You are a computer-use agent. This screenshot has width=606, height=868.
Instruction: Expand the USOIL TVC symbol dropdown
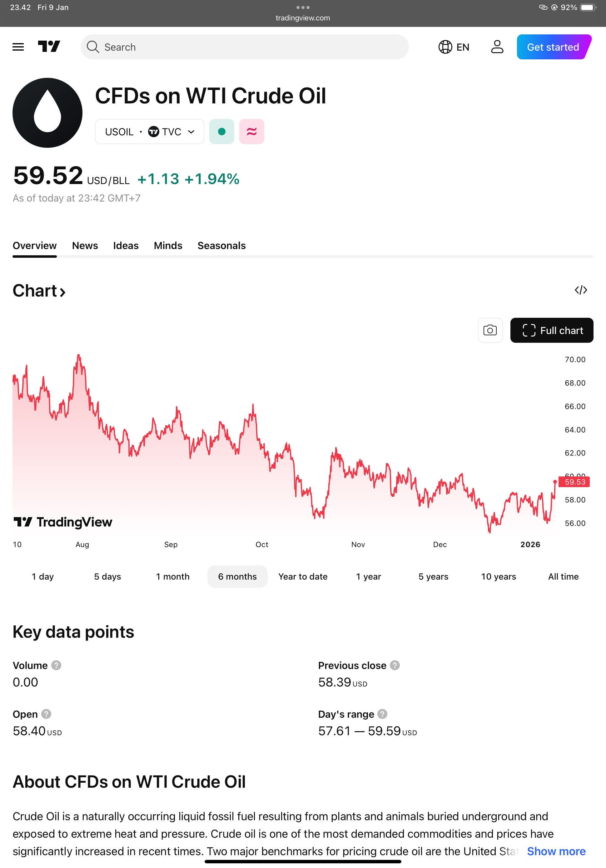tap(150, 132)
